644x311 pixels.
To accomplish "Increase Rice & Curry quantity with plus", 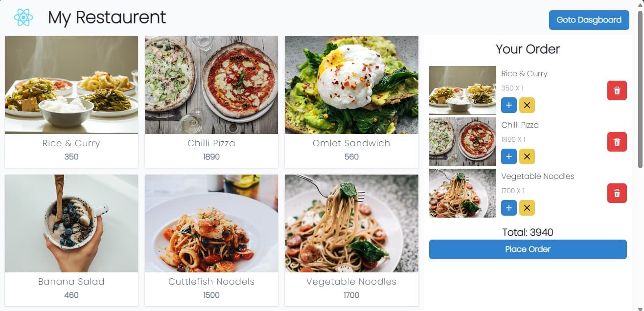I will pos(509,105).
